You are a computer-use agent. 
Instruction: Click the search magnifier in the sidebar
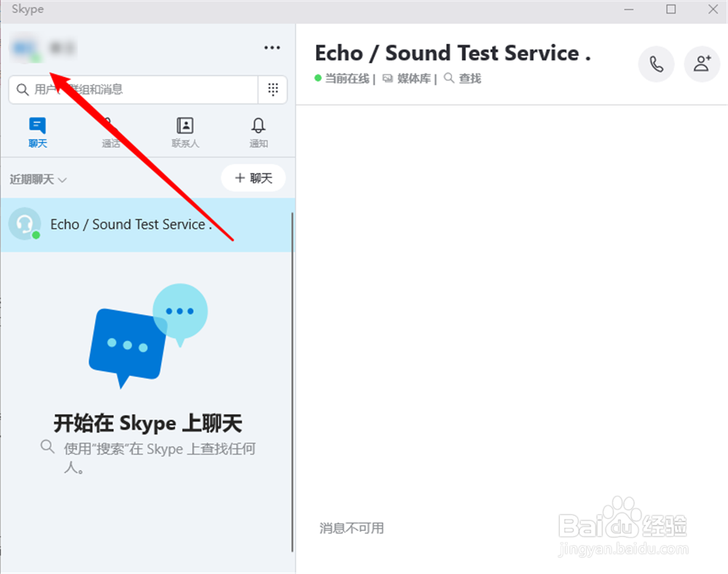point(21,89)
